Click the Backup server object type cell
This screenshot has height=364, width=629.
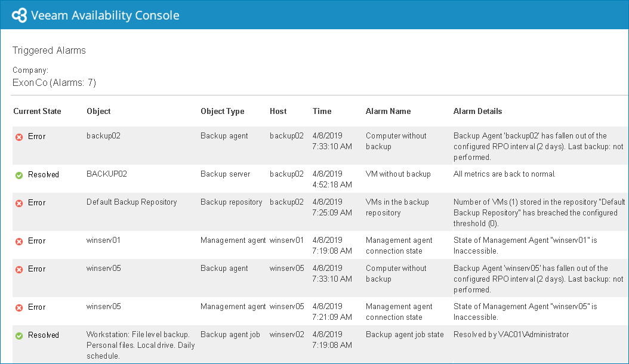click(x=225, y=174)
